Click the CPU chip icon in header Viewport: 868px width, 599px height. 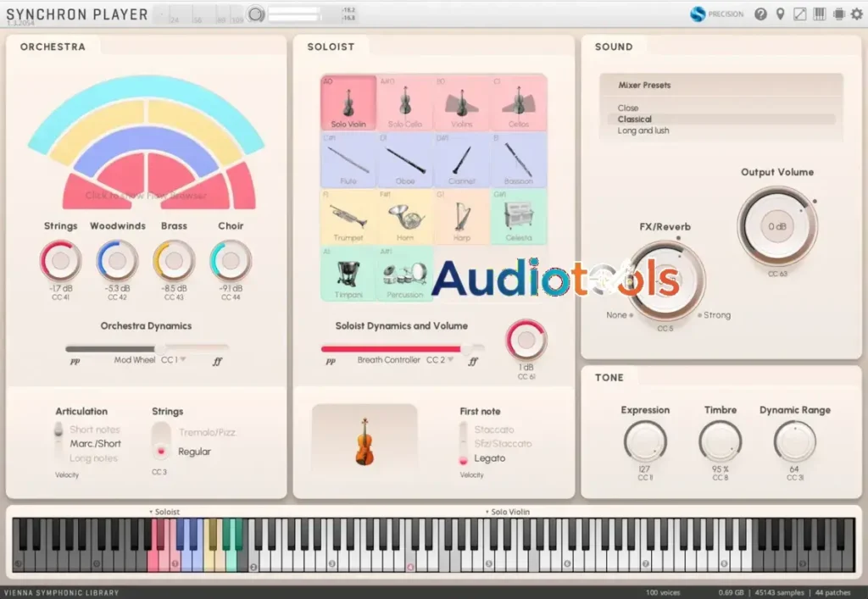(839, 14)
